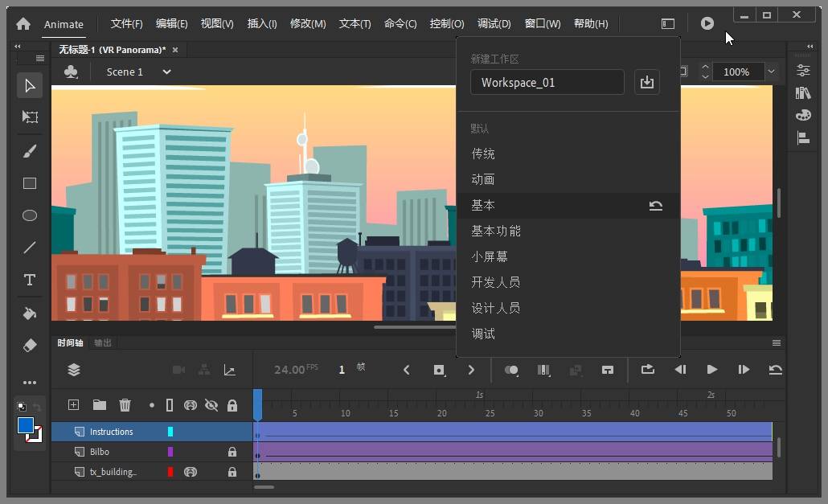
Task: Click the Workspace_01 name field
Action: click(547, 82)
